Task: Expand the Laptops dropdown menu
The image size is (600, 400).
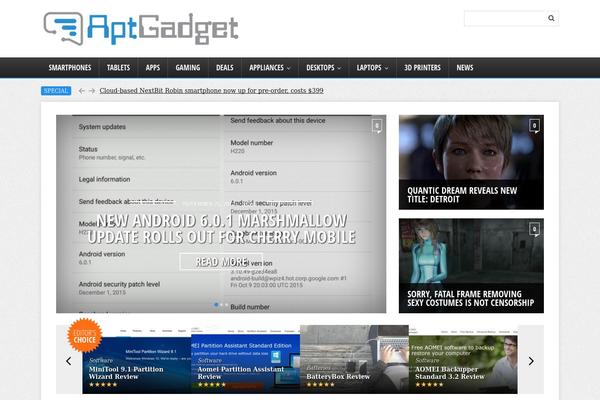Action: click(372, 68)
